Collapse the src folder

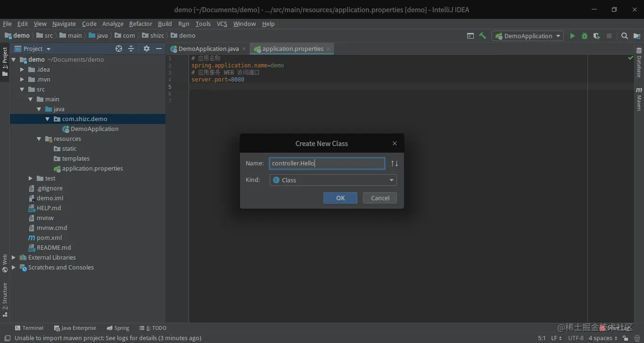pyautogui.click(x=22, y=90)
